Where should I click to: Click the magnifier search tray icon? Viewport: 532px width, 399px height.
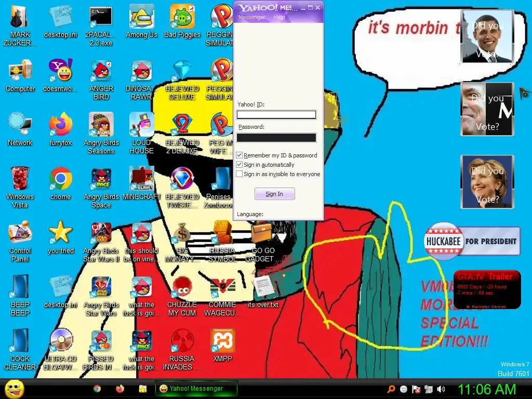391,389
